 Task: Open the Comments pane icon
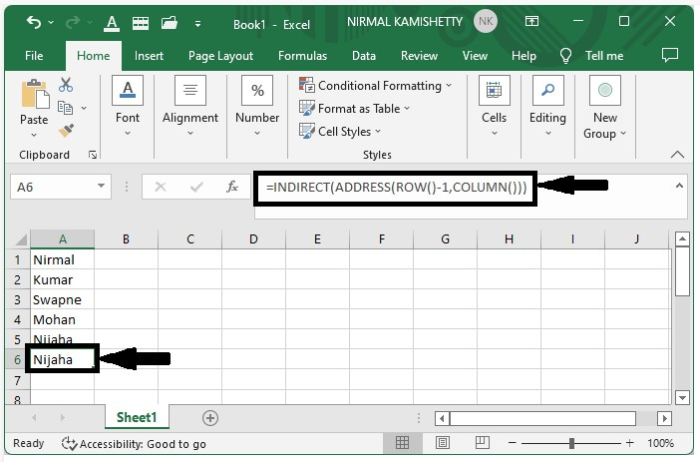(670, 55)
